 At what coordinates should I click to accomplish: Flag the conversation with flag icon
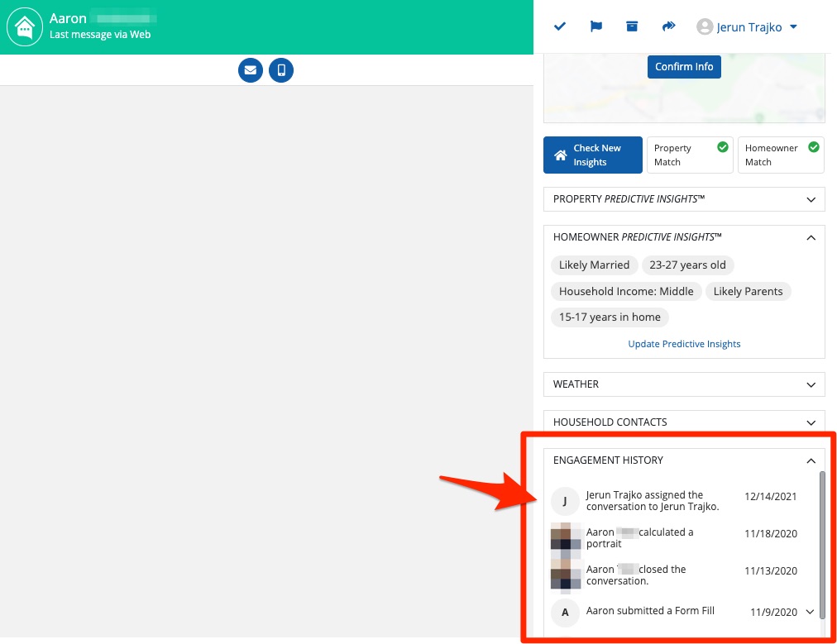595,26
